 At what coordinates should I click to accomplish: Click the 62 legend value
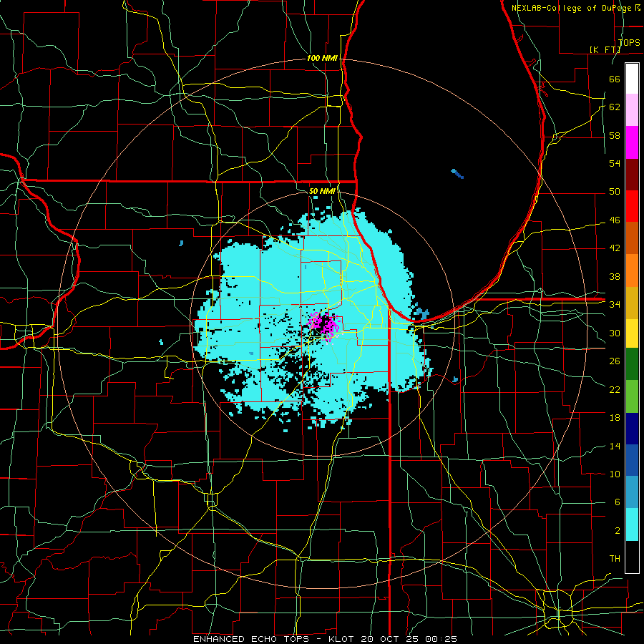(x=615, y=107)
